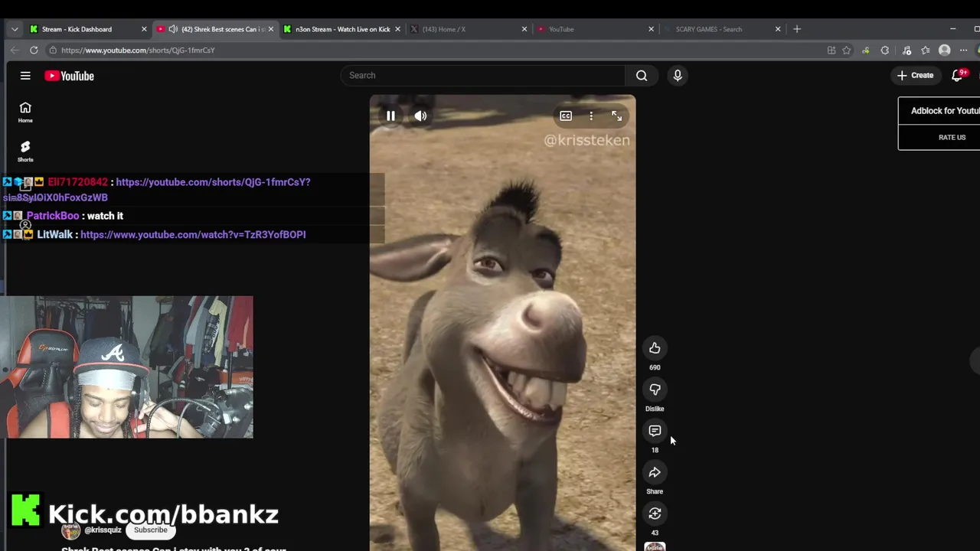This screenshot has height=551, width=980.
Task: Click the YouTube logo
Action: coord(69,76)
